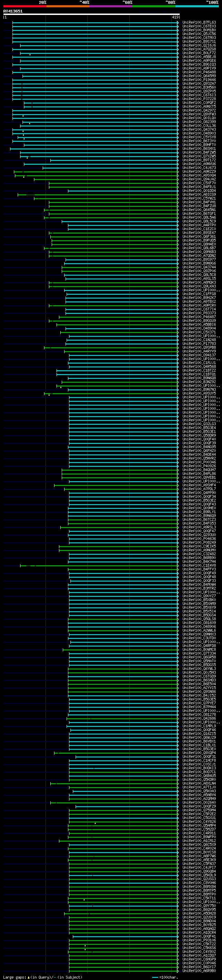222x980 pixels.
Task: Click the UniRef100_Q5KDL9 label
Action: coord(199,875)
